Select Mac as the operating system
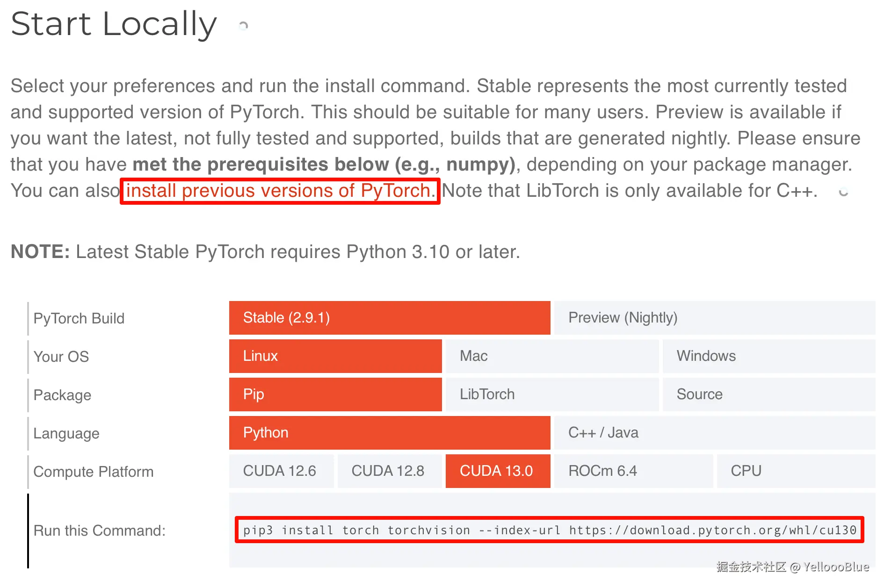 tap(552, 356)
